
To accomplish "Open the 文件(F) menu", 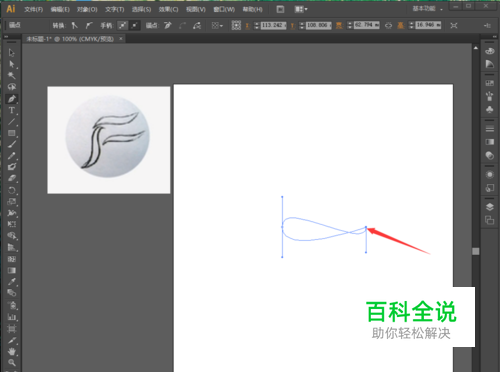I will click(x=33, y=9).
